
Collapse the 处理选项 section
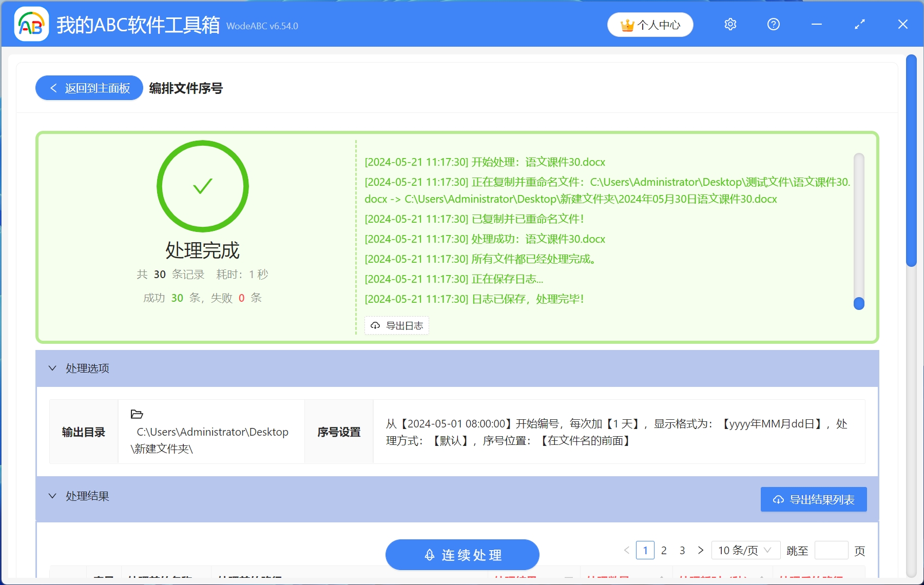click(51, 368)
